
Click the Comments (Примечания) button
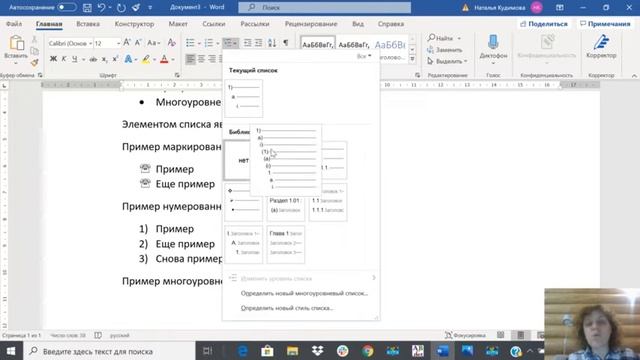[605, 24]
